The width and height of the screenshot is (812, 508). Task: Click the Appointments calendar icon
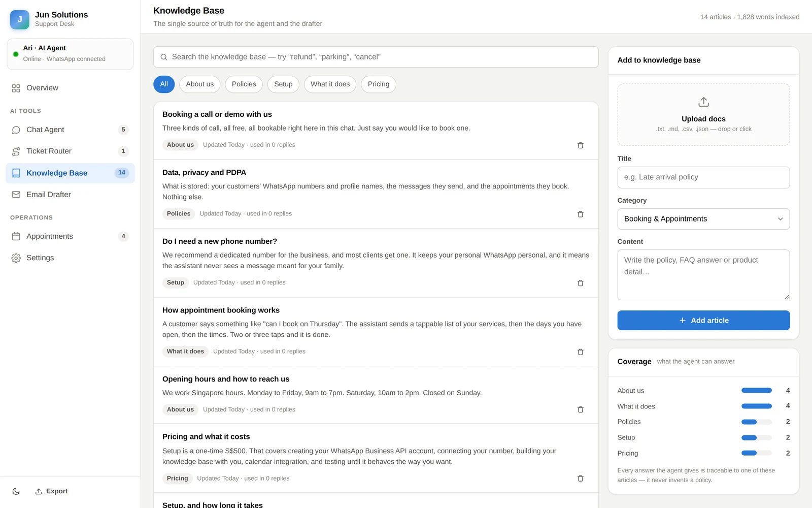coord(16,236)
